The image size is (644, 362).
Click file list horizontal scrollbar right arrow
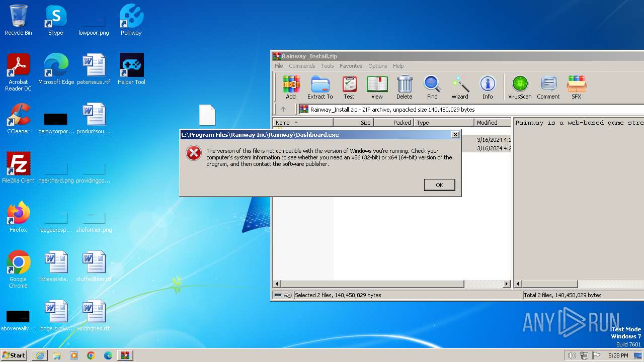[x=507, y=284]
